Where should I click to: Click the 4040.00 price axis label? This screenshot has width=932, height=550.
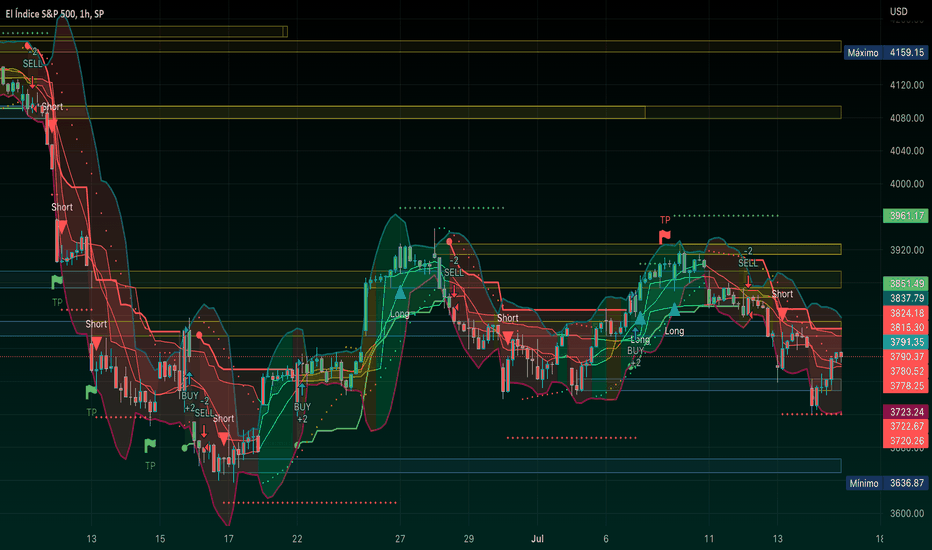[x=906, y=150]
